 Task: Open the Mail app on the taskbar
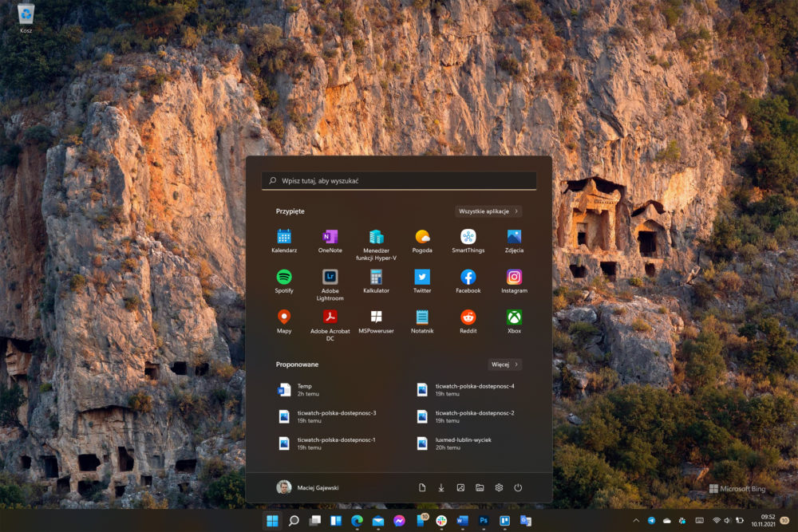click(378, 521)
